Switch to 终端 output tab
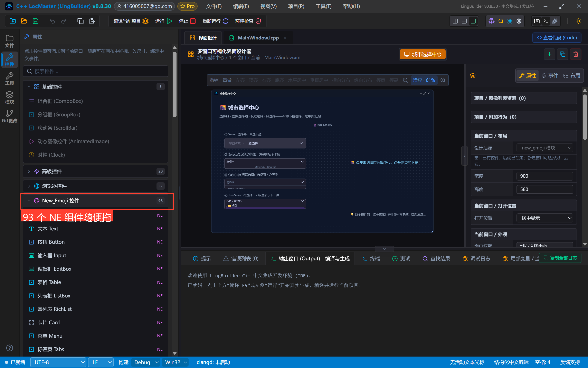Viewport: 588px width, 368px height. tap(371, 258)
